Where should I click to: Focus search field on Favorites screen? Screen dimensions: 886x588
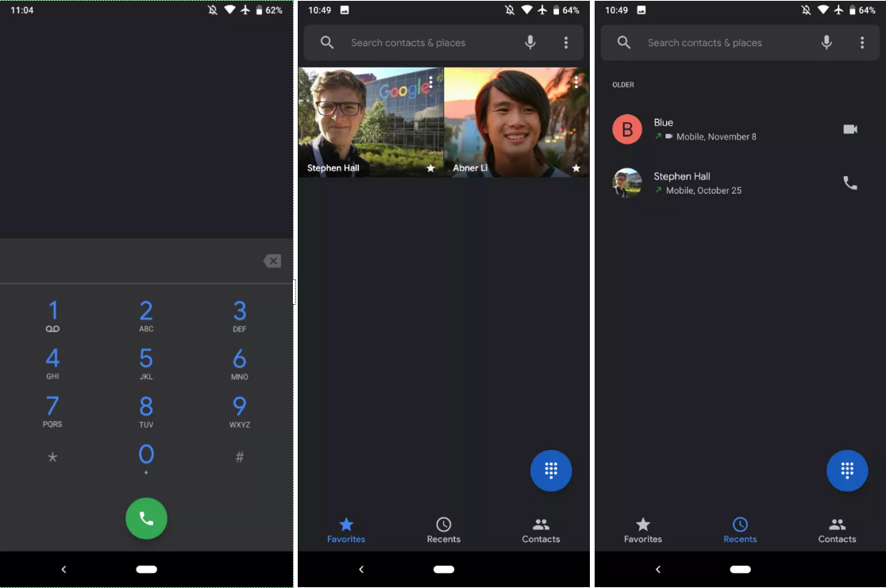coord(444,42)
